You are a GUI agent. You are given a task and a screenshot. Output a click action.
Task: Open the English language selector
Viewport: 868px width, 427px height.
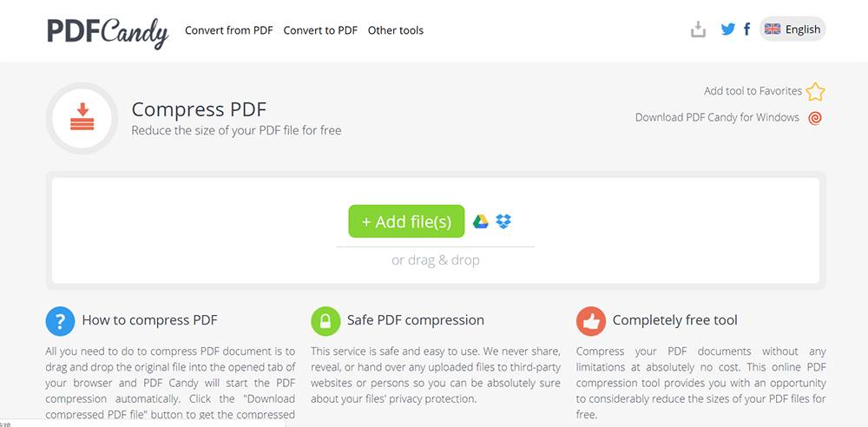coord(792,30)
